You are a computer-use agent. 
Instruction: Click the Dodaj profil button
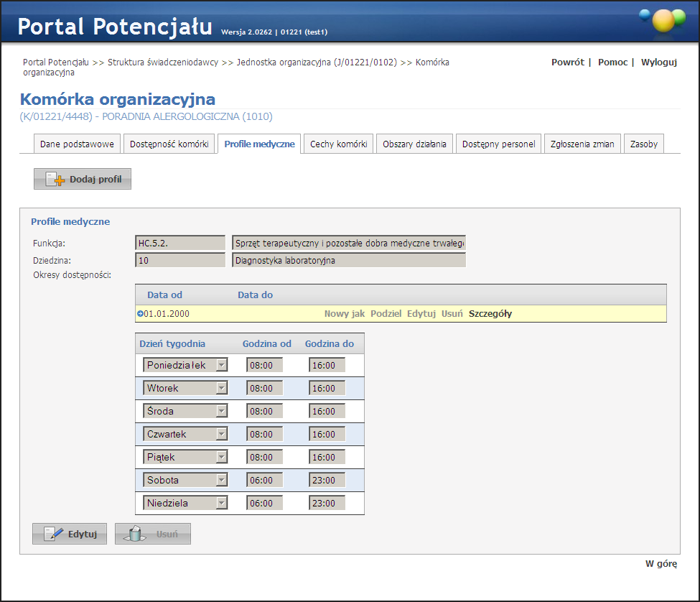(x=83, y=179)
